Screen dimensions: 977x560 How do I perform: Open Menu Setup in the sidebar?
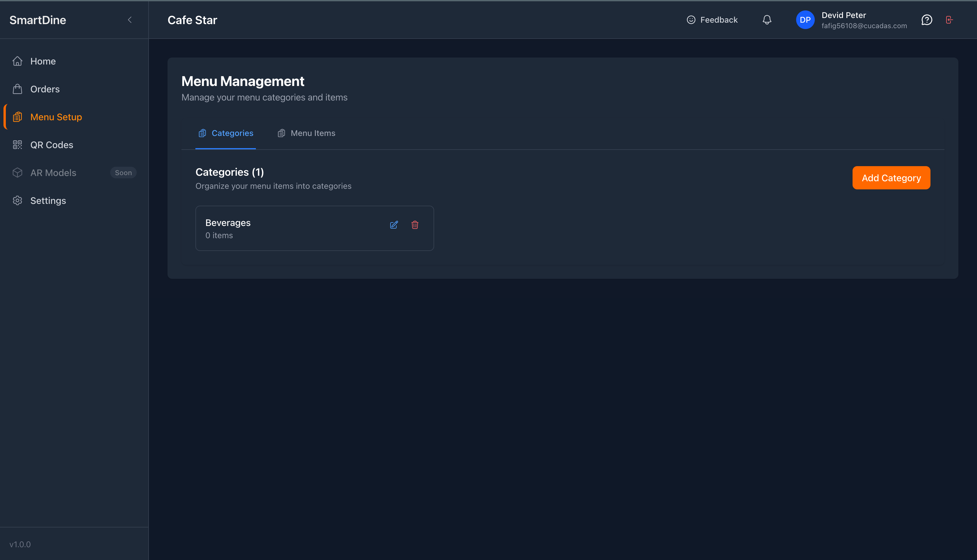point(56,117)
